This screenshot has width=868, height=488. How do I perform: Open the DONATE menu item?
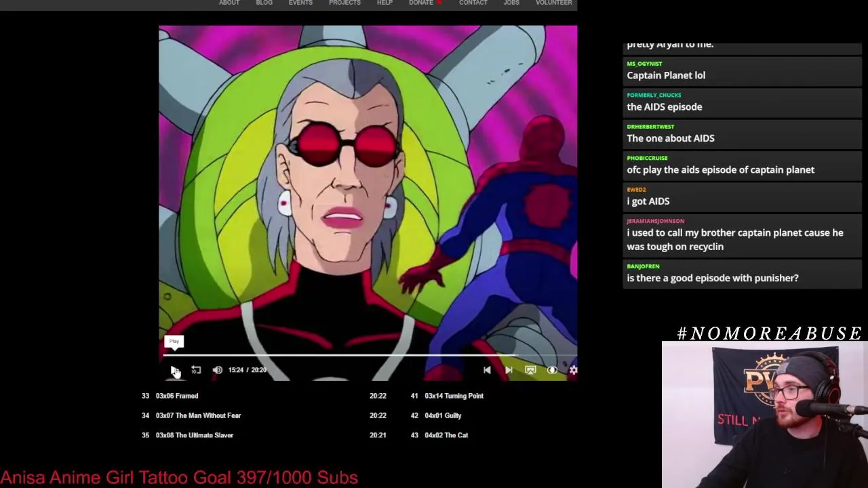(421, 3)
